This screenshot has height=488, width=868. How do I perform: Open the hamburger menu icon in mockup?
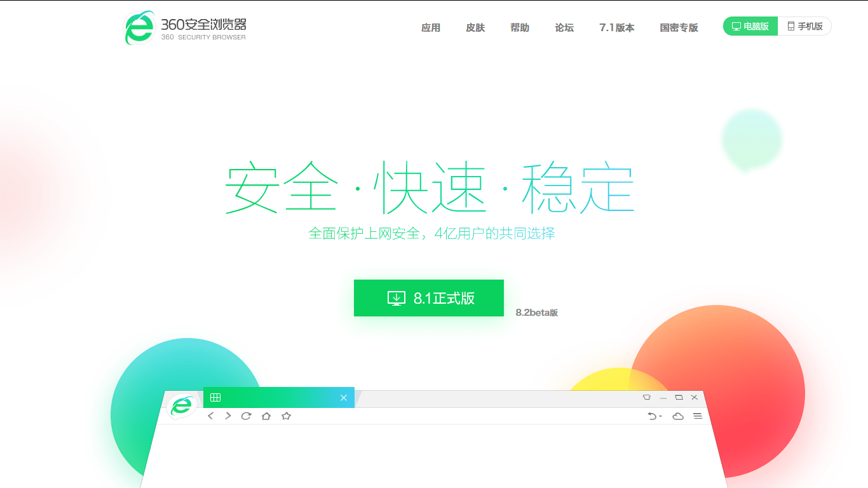698,416
